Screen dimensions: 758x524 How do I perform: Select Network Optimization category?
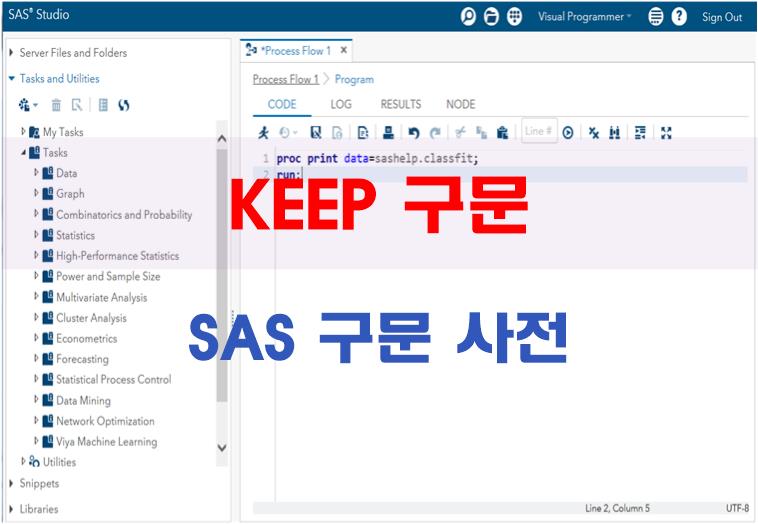pos(105,421)
